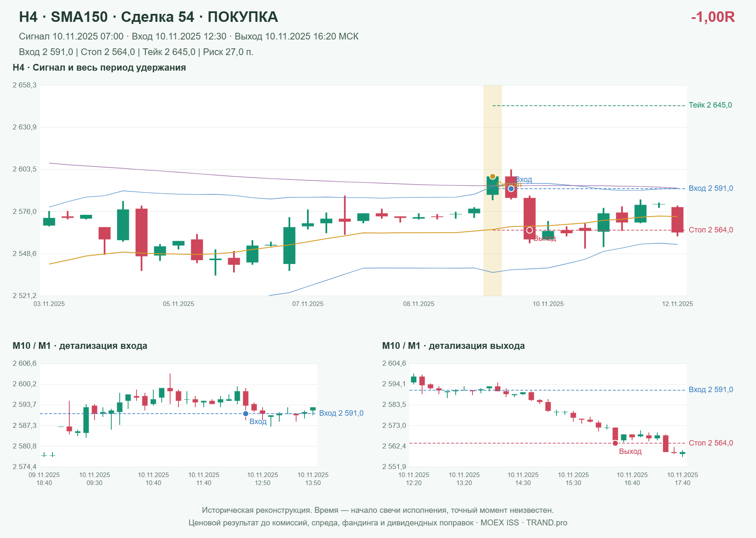Click the red exit marker circle on H4 chart
This screenshot has width=756, height=538.
pos(530,230)
